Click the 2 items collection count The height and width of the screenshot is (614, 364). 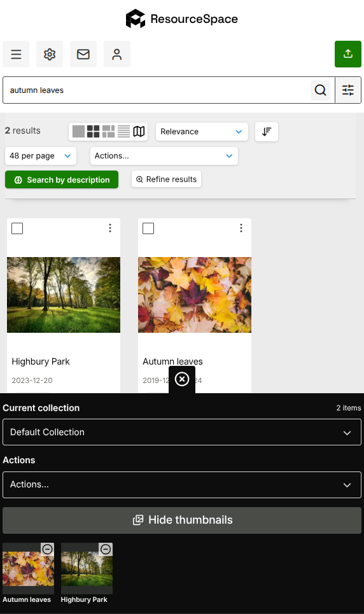point(349,408)
